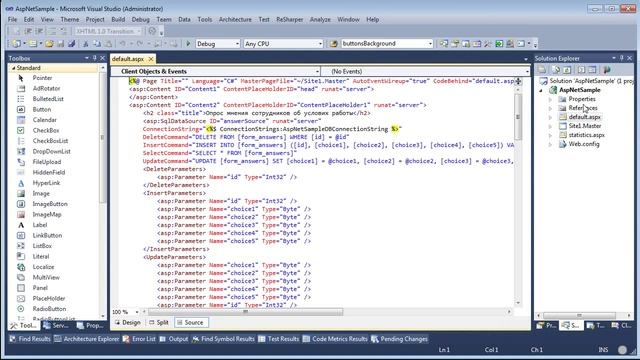Screen dimensions: 640x360
Task: Click the Properties icon in Solution Explorer toolbar
Action: coord(542,70)
